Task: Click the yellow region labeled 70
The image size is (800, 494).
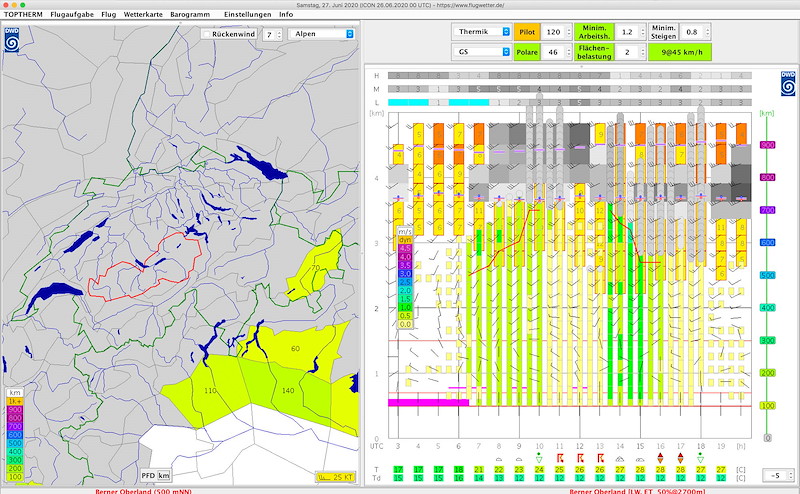Action: (315, 267)
